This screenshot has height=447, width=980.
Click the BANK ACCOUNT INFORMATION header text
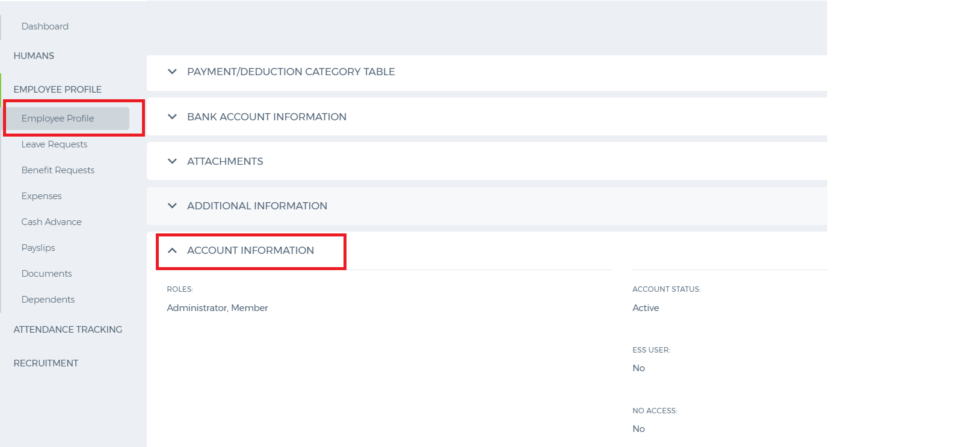267,117
